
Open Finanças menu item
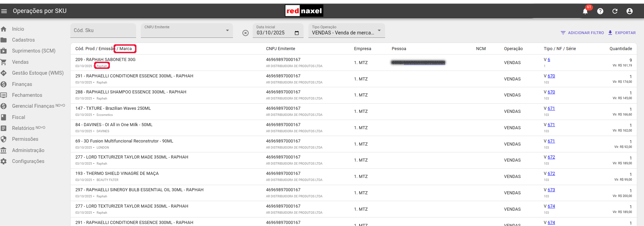point(22,84)
